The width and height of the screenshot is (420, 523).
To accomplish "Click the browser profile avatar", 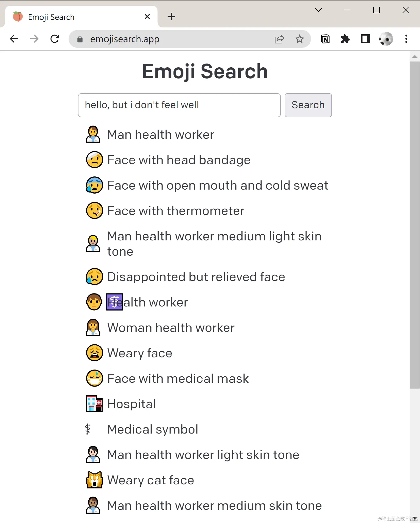I will click(385, 39).
